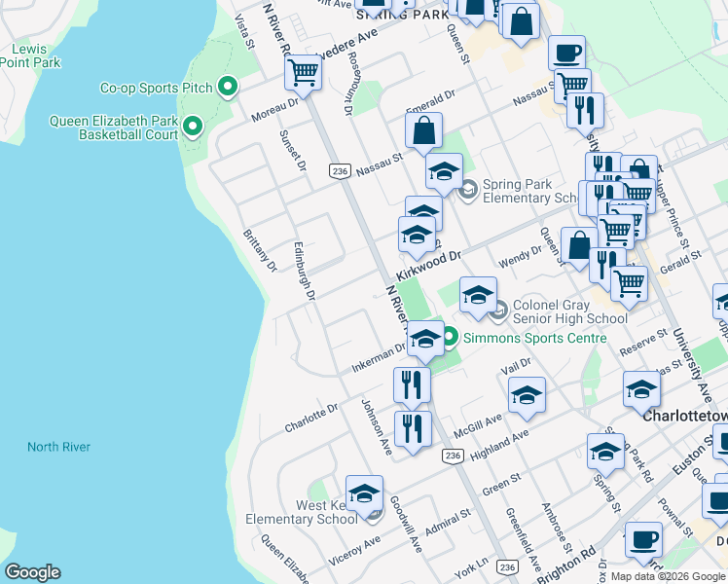Click the coffee cup marker above Nassau St

566,54
